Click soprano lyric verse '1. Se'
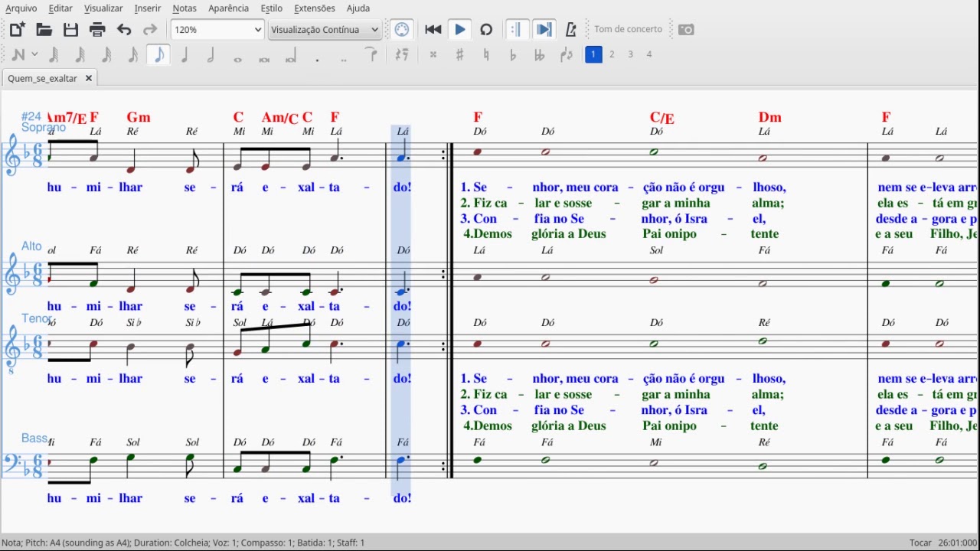Image resolution: width=980 pixels, height=551 pixels. (474, 187)
